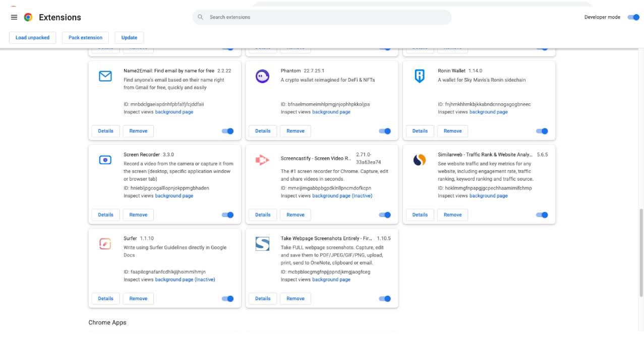Disable Take Webpage Screenshots extension

385,298
